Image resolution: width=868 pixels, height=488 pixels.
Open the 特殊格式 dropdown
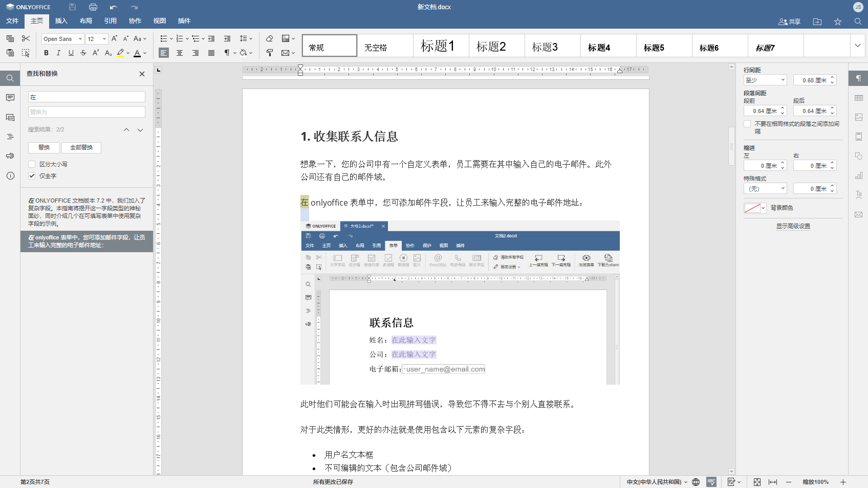coord(765,189)
